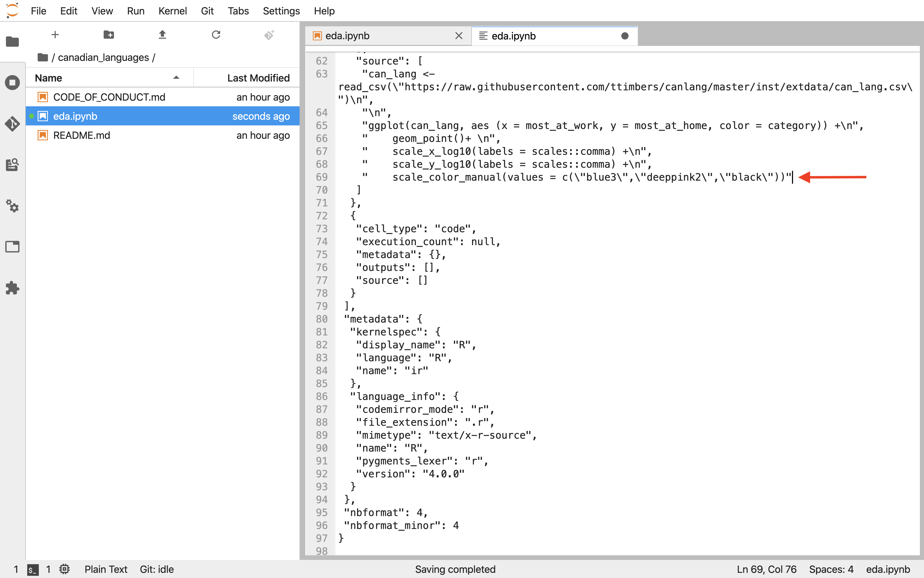Image resolution: width=924 pixels, height=578 pixels.
Task: Open the Open Tabs sidebar panel
Action: coord(12,247)
